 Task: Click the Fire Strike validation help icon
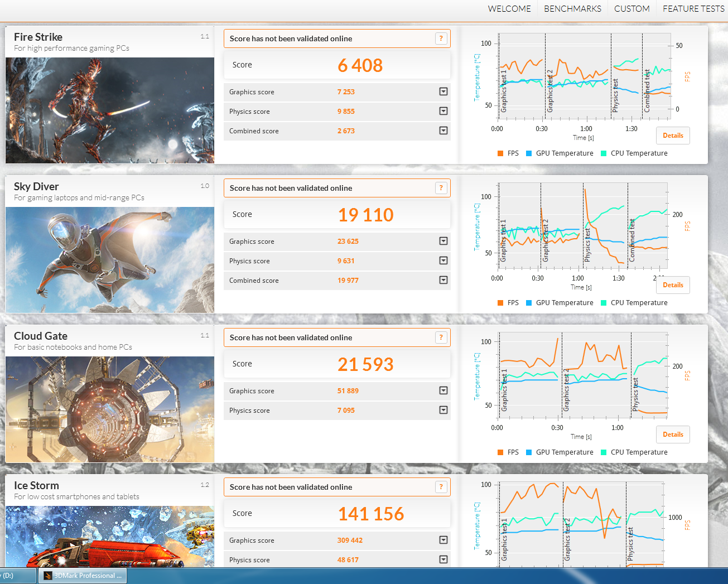click(x=441, y=38)
